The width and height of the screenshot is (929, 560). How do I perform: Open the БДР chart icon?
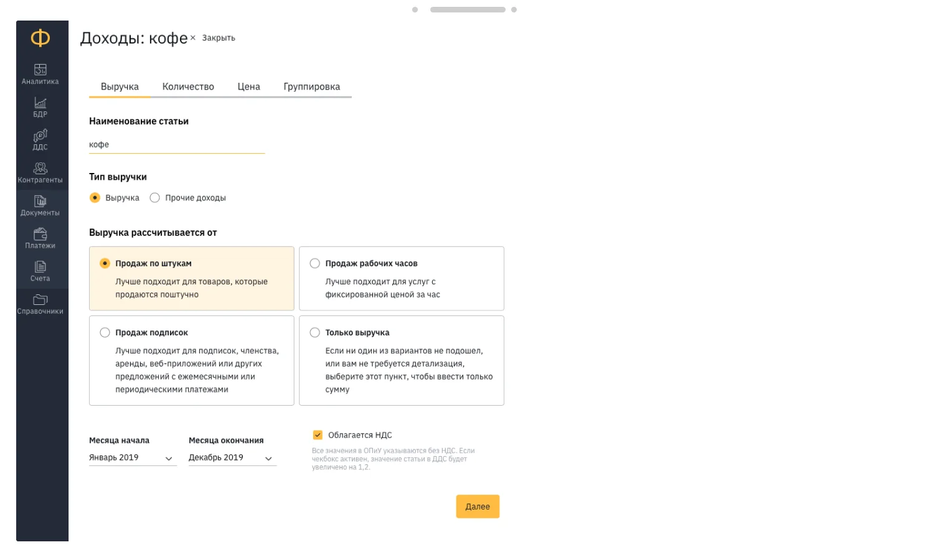40,106
